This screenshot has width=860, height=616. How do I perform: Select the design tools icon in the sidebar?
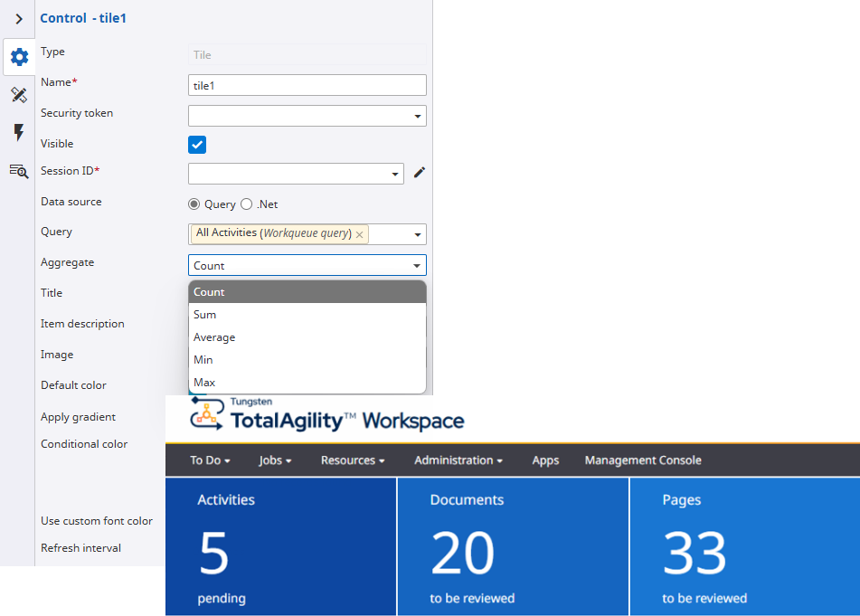(x=18, y=95)
